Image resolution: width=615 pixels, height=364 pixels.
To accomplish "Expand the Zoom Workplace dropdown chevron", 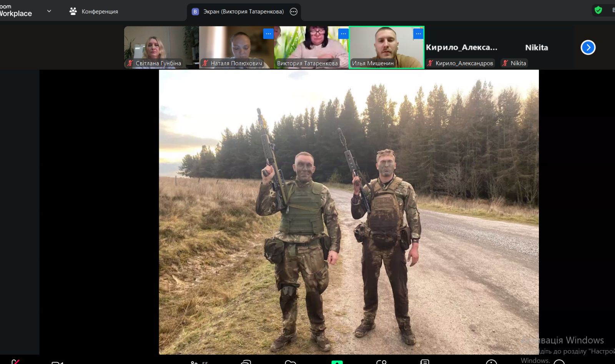I will pos(49,11).
